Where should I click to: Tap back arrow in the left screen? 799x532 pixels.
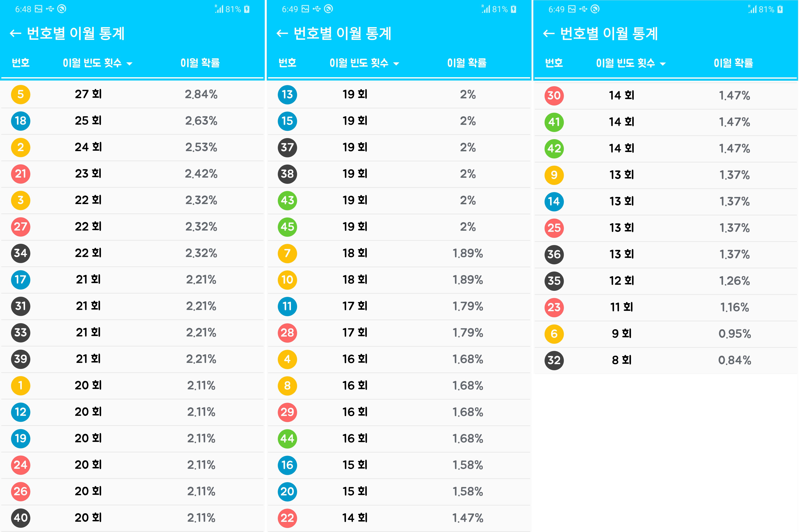click(x=15, y=33)
